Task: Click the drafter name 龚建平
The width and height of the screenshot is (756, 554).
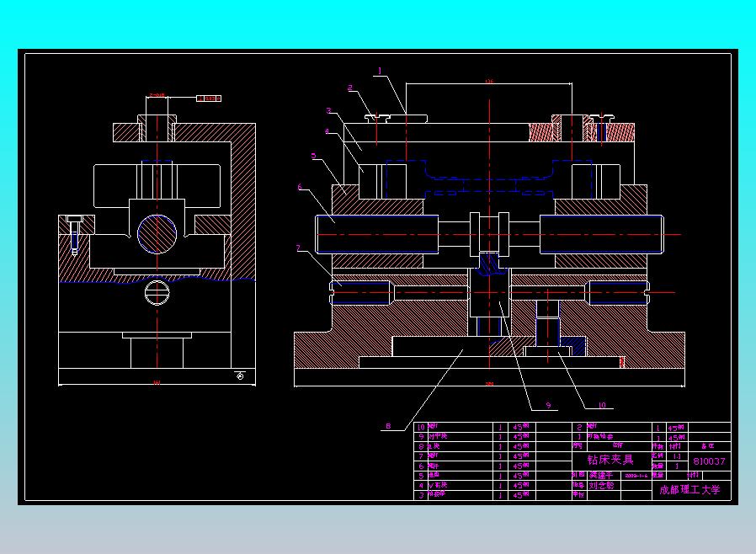Action: 601,476
